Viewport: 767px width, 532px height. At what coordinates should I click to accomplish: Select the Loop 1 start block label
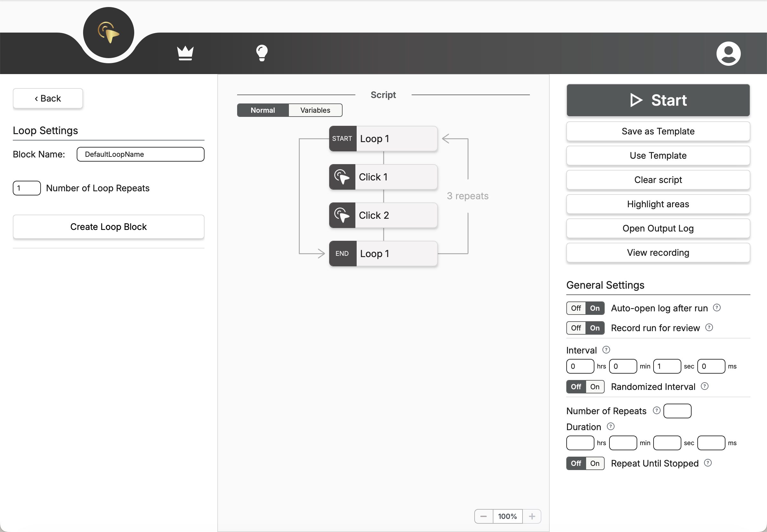pyautogui.click(x=375, y=139)
